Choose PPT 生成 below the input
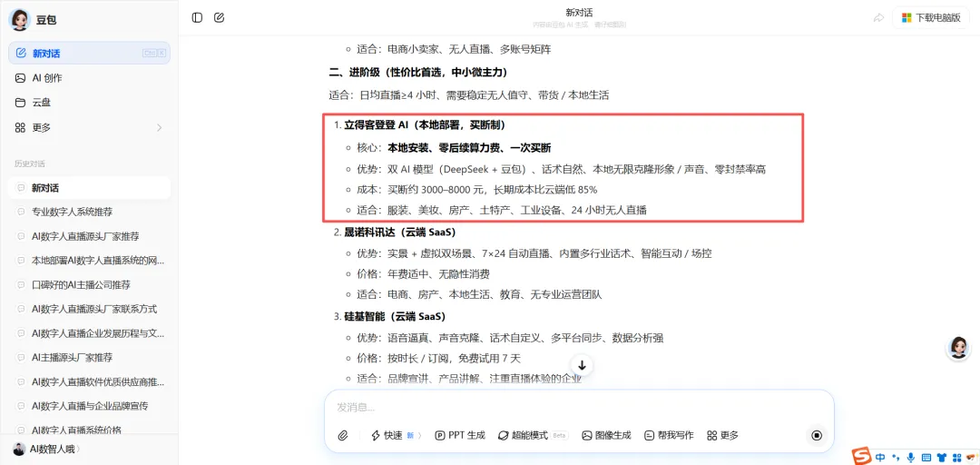 pyautogui.click(x=460, y=436)
